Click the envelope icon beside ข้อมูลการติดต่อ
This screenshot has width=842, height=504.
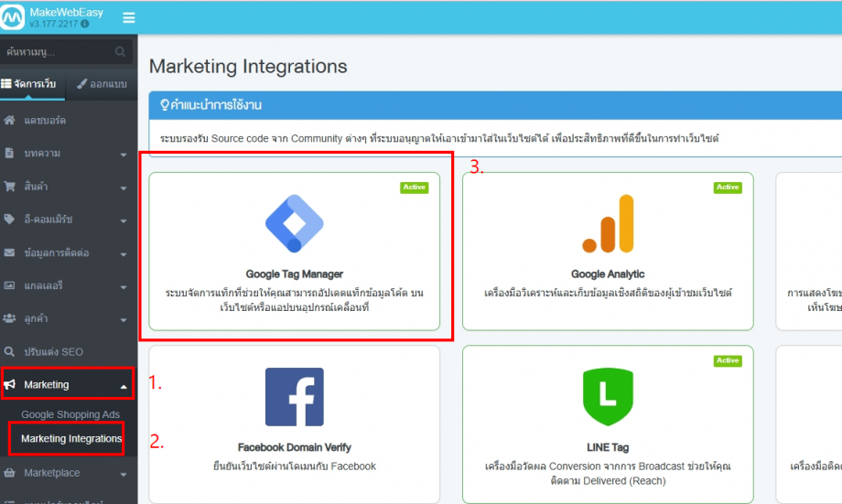(10, 252)
